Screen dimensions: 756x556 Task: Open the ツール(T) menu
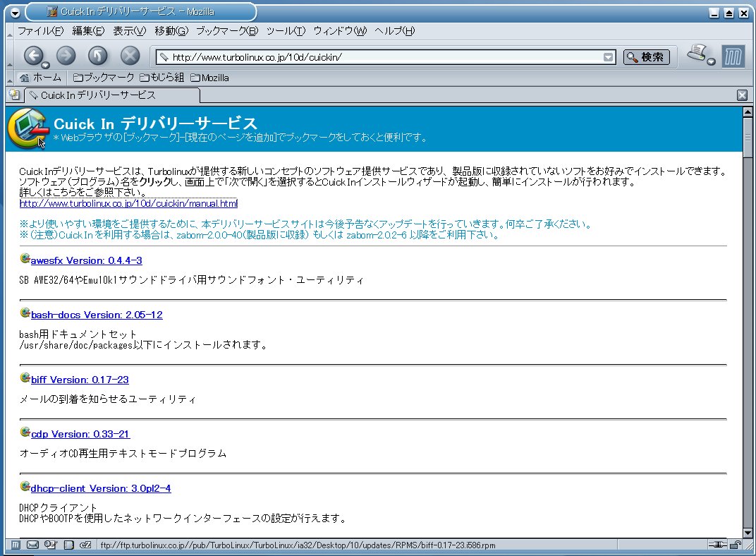point(286,31)
